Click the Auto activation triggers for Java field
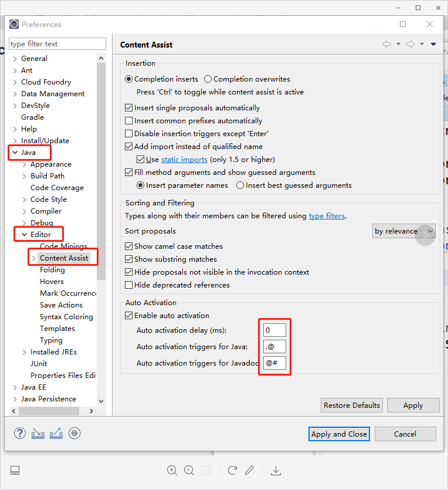Viewport: 448px width, 490px height. coord(275,347)
